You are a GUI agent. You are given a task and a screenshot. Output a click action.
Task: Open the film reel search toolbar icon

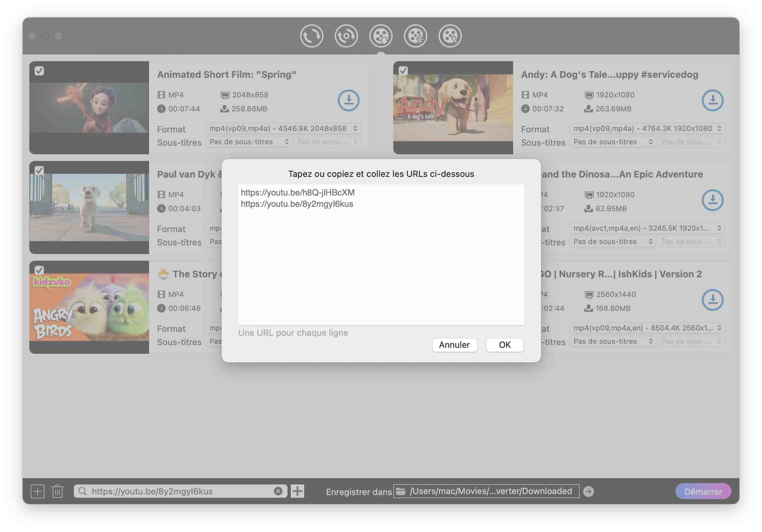coord(450,36)
